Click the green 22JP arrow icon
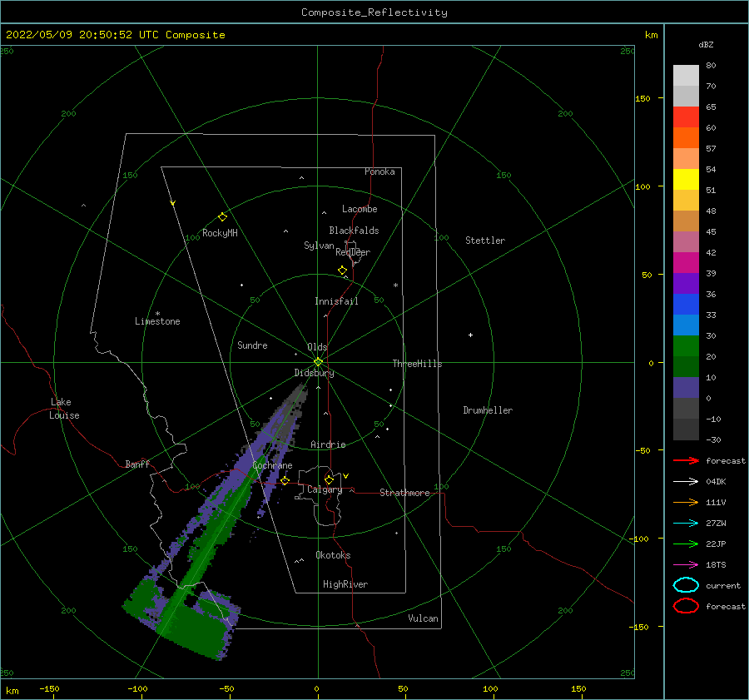 (x=686, y=544)
